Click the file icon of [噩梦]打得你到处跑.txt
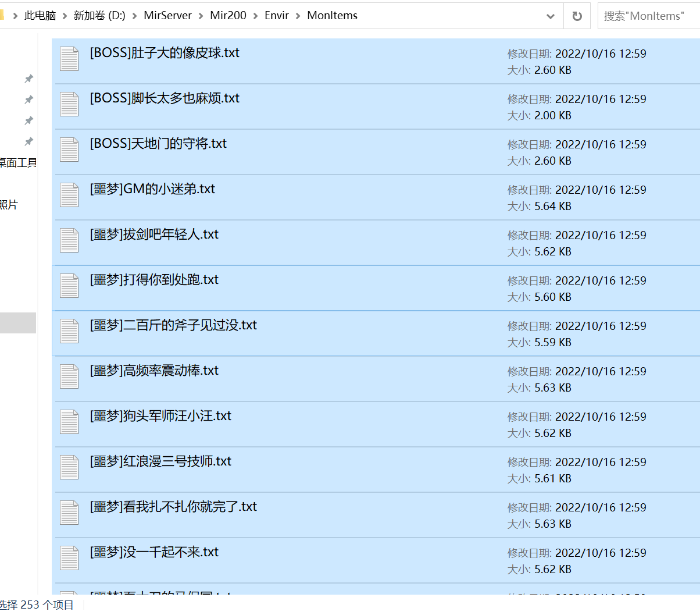700x615 pixels. click(x=69, y=286)
